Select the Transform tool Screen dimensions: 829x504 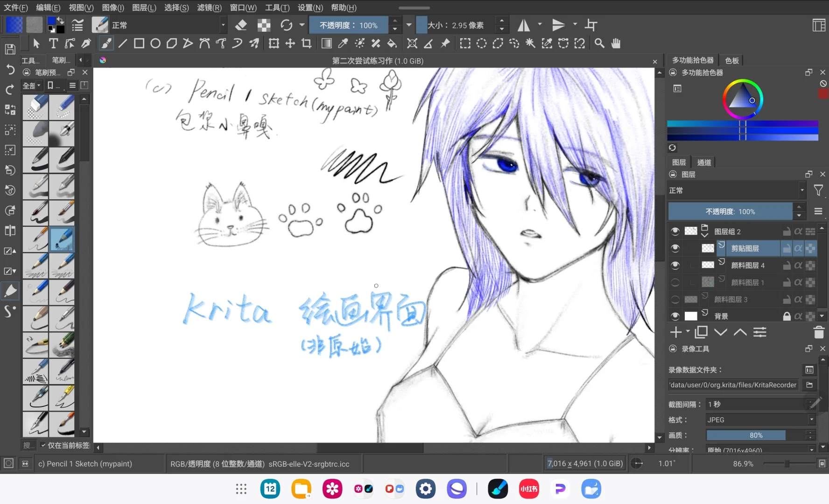274,43
